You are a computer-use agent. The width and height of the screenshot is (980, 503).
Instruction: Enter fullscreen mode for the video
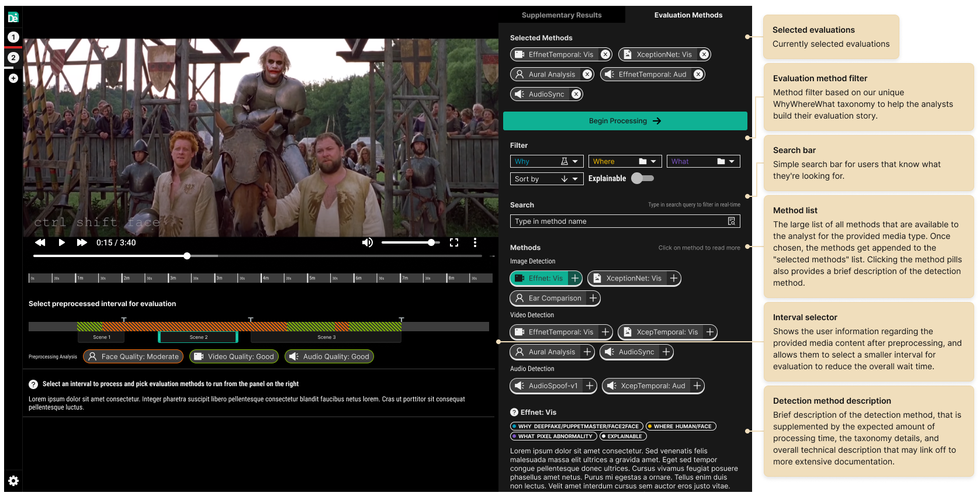click(454, 242)
